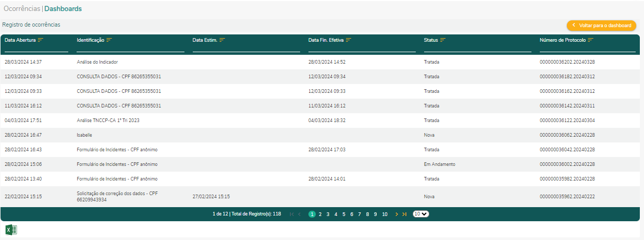Sort by Data Fin. Efetiva icon
This screenshot has width=644, height=240.
point(349,40)
